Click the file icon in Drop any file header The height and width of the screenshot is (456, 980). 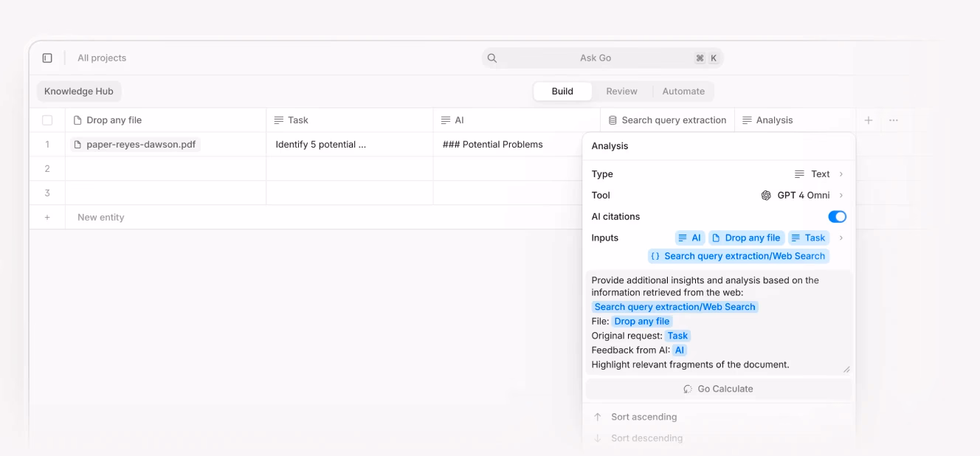pyautogui.click(x=77, y=120)
